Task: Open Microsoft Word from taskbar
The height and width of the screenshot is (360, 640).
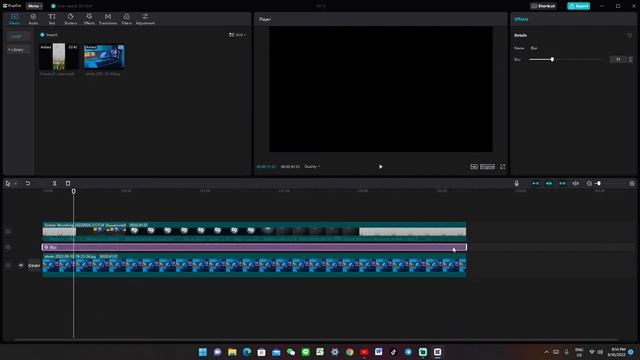Action: click(x=379, y=352)
